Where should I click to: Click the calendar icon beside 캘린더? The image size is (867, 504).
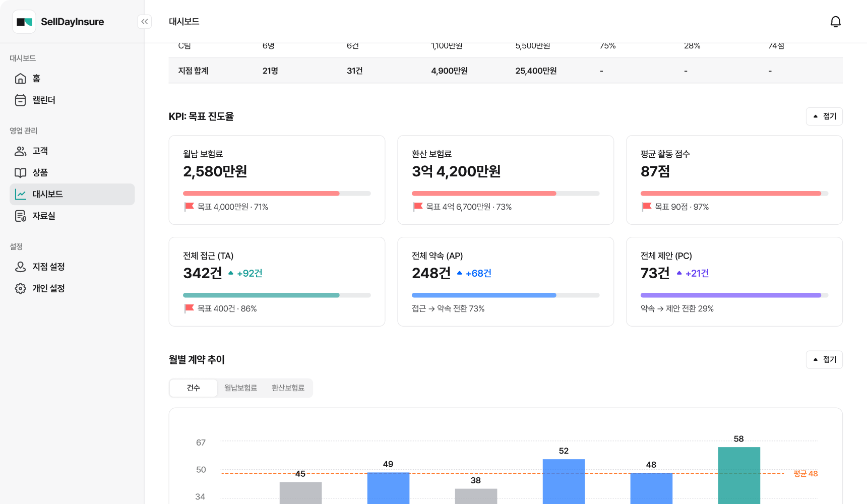pyautogui.click(x=21, y=100)
